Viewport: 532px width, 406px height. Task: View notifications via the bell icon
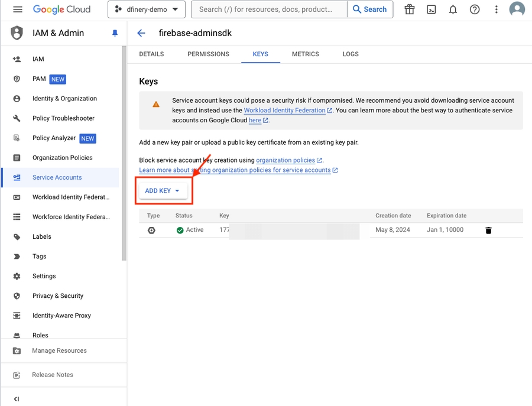point(453,9)
